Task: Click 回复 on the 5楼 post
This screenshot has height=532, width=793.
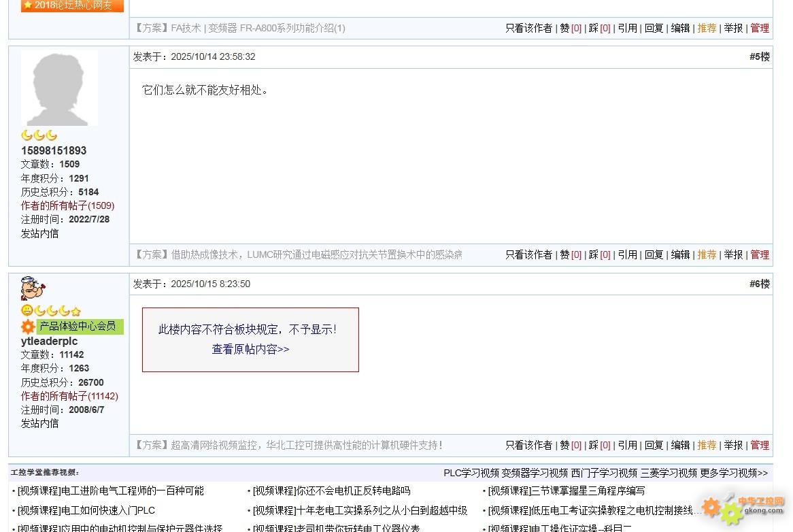Action: click(x=654, y=254)
